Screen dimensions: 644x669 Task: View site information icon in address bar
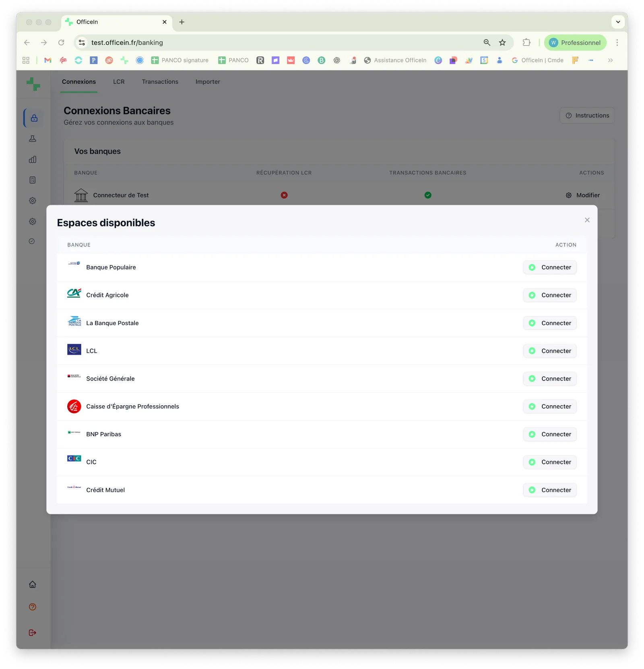point(82,43)
